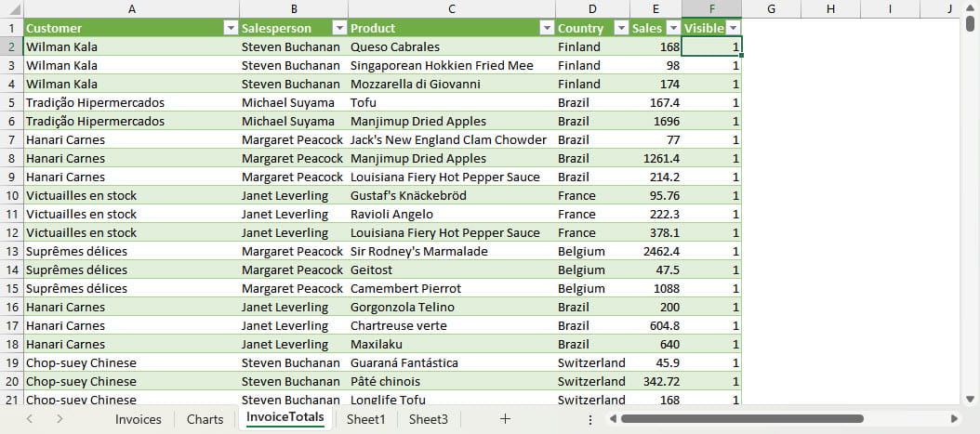
Task: Click the next sheet navigation arrow
Action: coord(60,419)
